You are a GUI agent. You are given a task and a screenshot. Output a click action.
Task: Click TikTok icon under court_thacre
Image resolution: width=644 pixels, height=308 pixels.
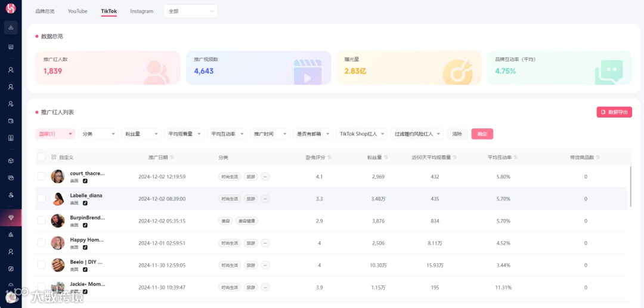click(85, 181)
